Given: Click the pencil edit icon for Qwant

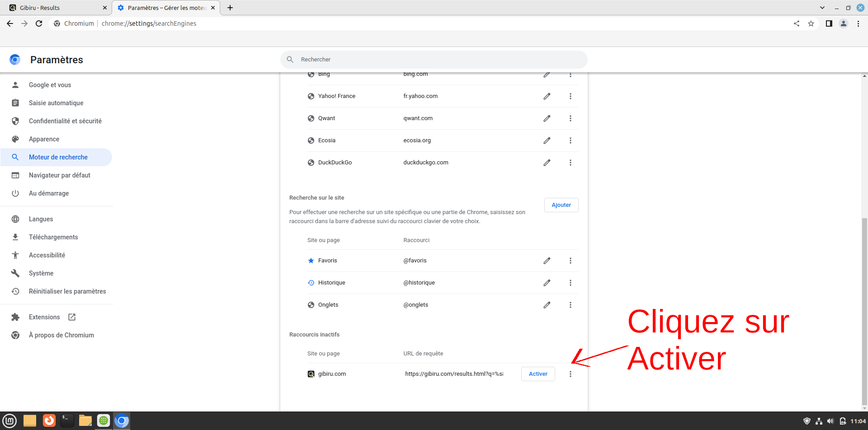Looking at the screenshot, I should [547, 118].
